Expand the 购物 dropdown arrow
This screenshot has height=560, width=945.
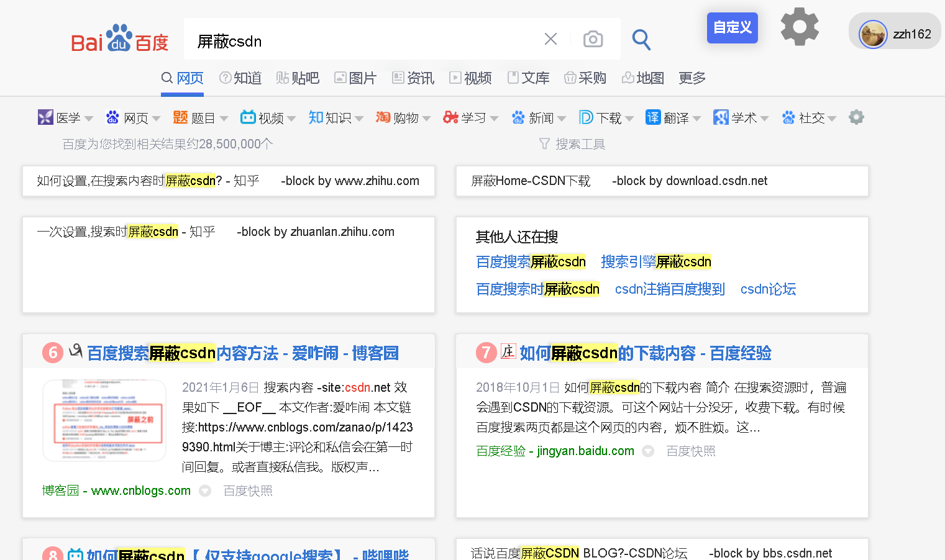(x=426, y=119)
